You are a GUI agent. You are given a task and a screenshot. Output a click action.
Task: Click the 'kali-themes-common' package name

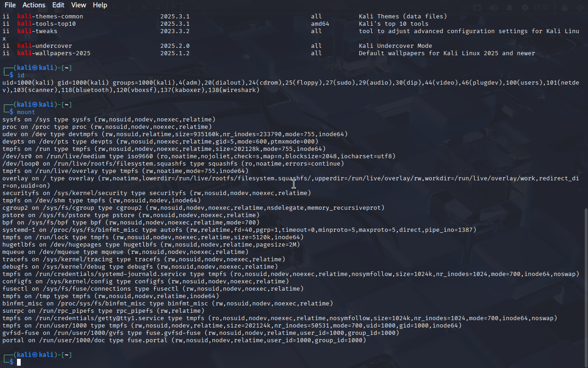(x=50, y=17)
